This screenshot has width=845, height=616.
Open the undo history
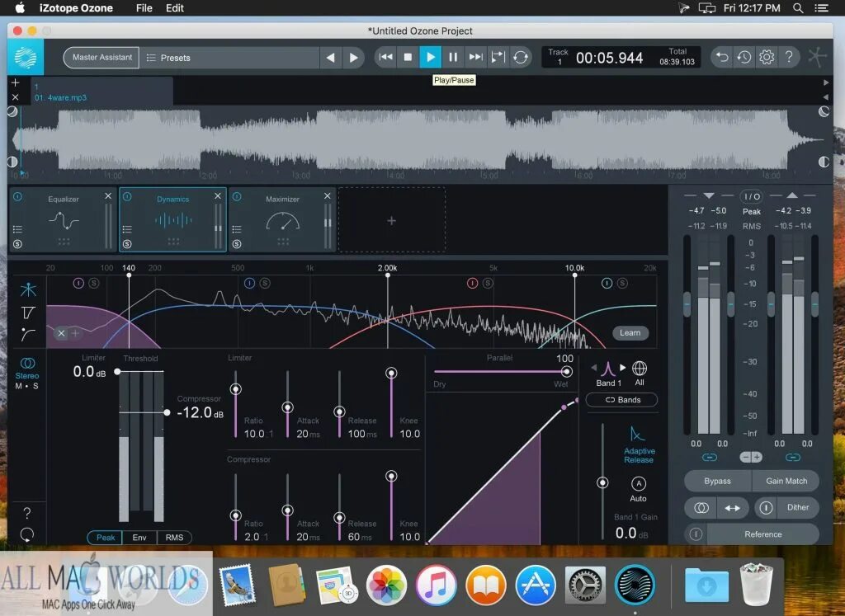(744, 57)
